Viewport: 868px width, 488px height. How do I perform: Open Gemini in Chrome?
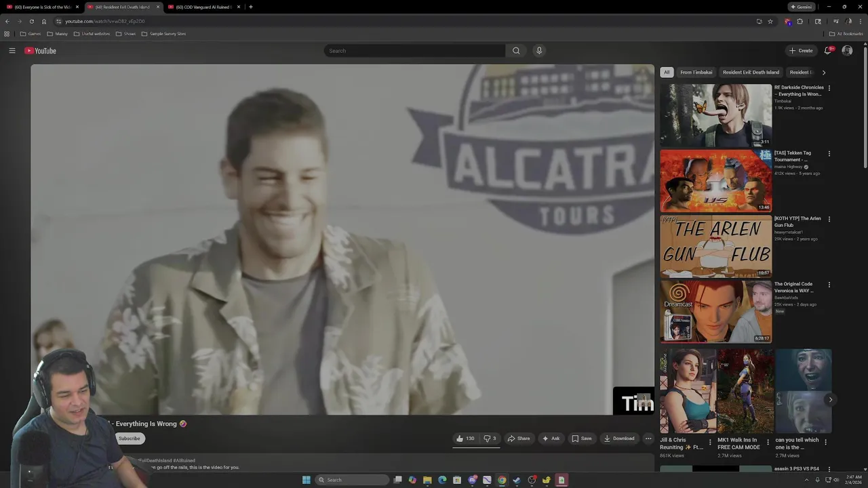click(x=801, y=7)
